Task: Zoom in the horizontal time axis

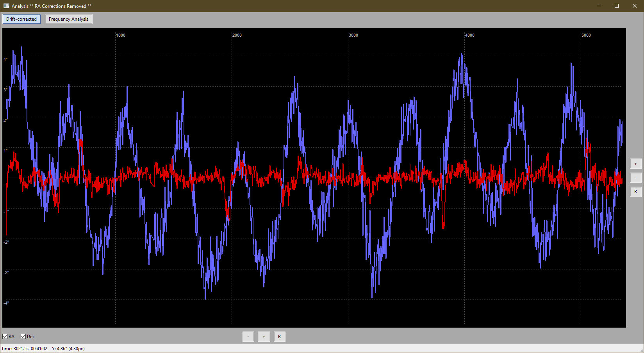Action: [x=264, y=337]
